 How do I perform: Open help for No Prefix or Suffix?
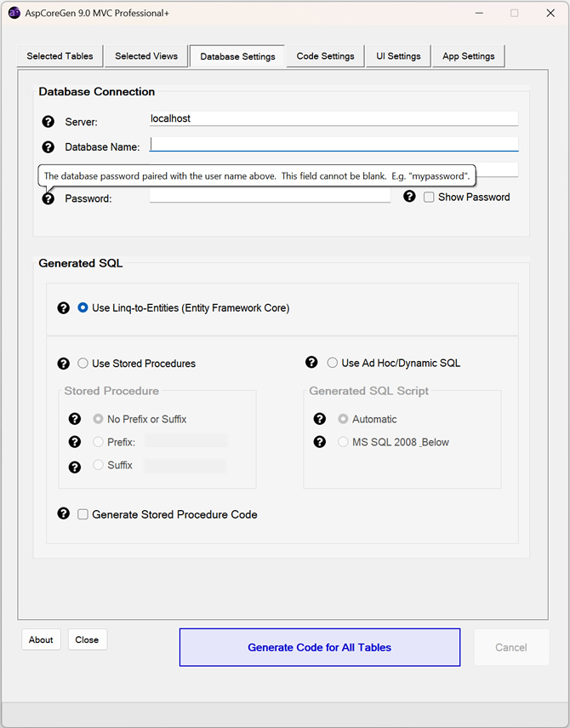click(x=75, y=419)
